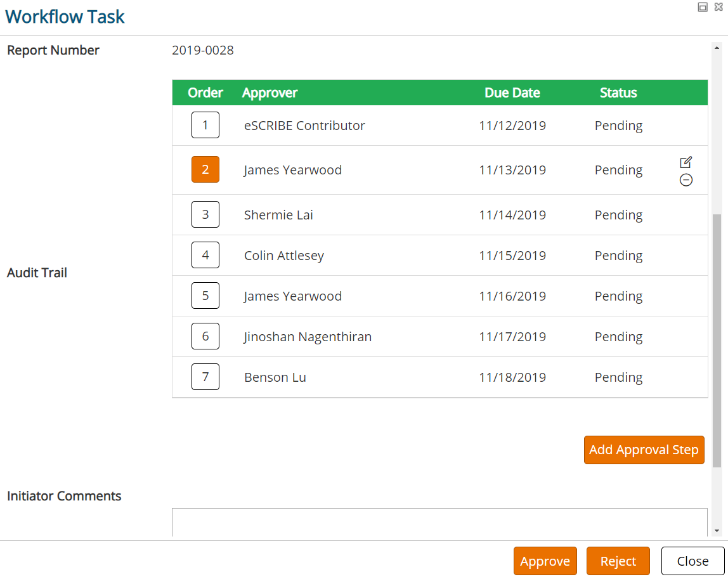Click the scrollbar up arrow
The image size is (728, 579).
pyautogui.click(x=717, y=48)
